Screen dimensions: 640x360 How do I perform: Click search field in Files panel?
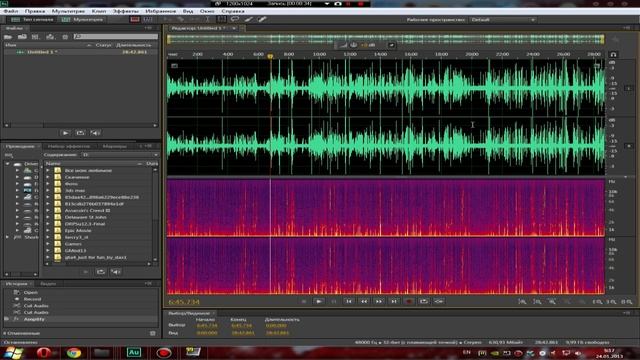point(116,37)
